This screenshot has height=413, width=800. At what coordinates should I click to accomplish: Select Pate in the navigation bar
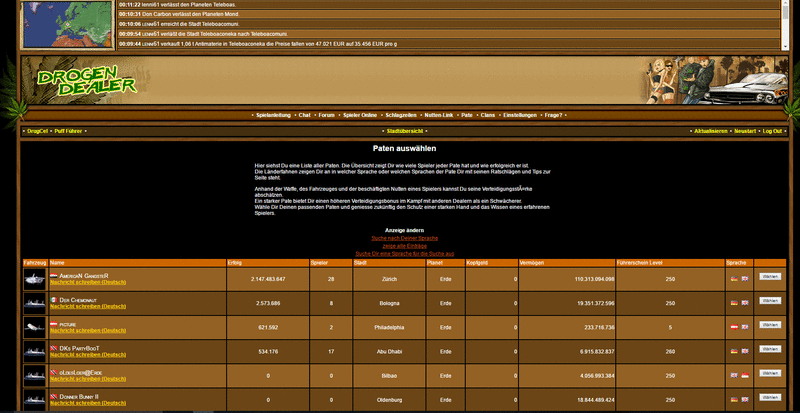467,115
